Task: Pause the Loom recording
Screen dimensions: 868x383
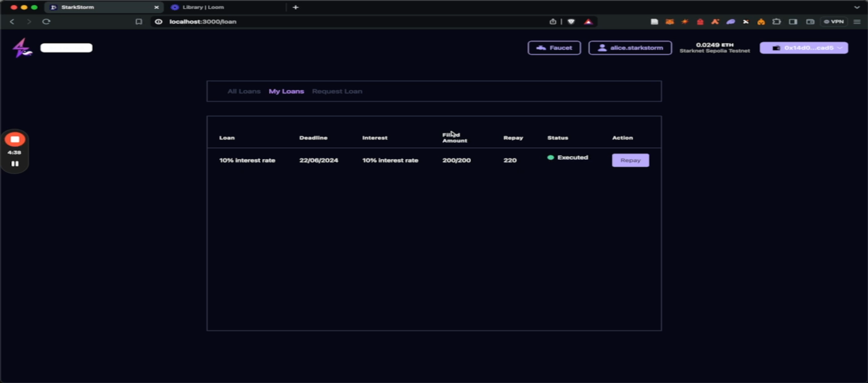Action: tap(15, 163)
